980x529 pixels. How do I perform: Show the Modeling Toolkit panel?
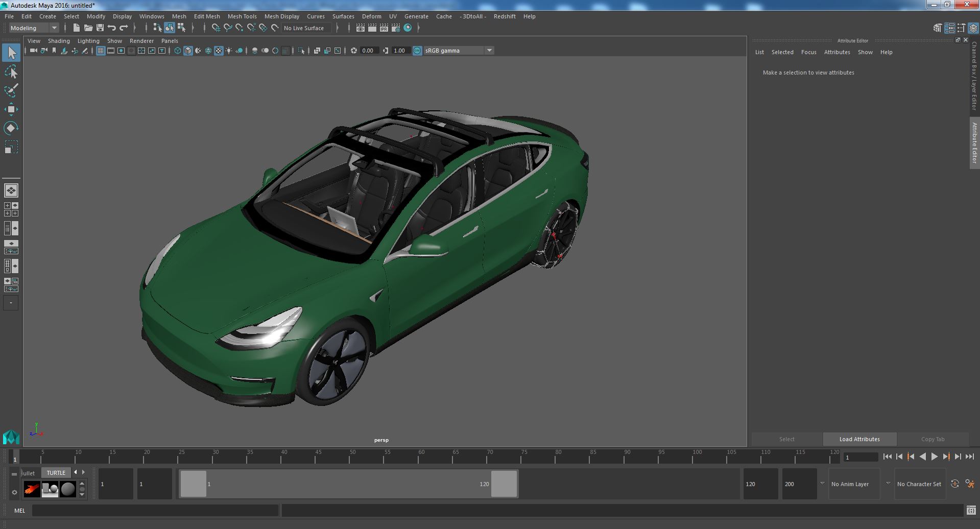pyautogui.click(x=938, y=28)
